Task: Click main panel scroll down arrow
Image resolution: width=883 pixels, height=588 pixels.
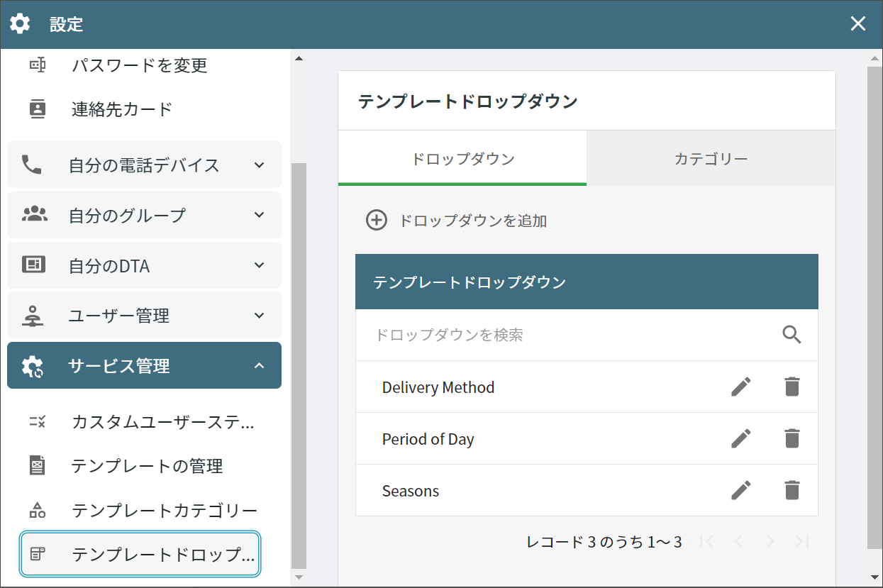Action: click(874, 577)
